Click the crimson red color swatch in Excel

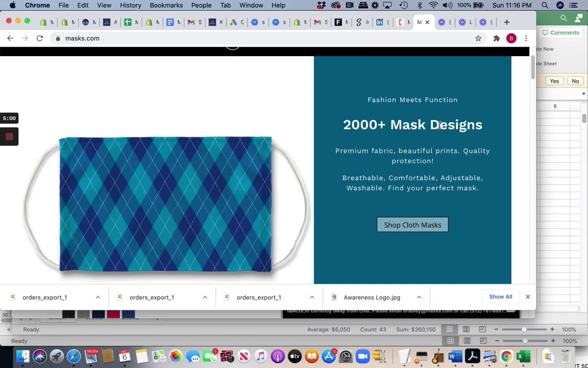(113, 314)
